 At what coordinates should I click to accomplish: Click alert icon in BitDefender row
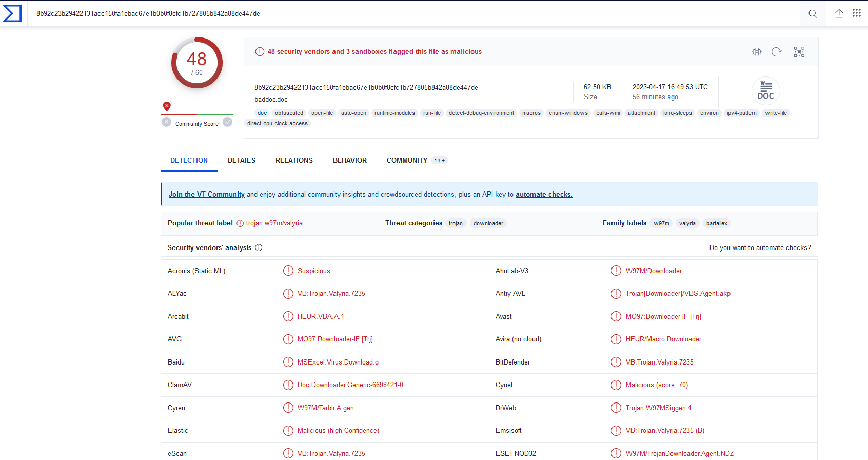pyautogui.click(x=616, y=362)
